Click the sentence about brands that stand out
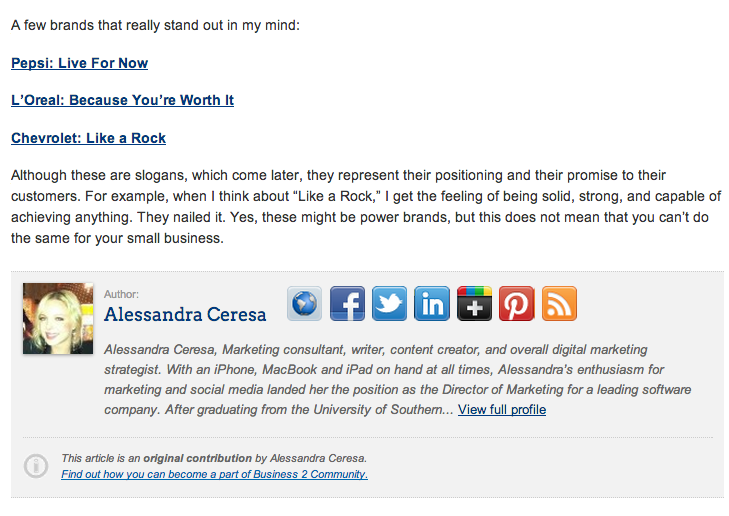Image resolution: width=729 pixels, height=516 pixels. (155, 25)
